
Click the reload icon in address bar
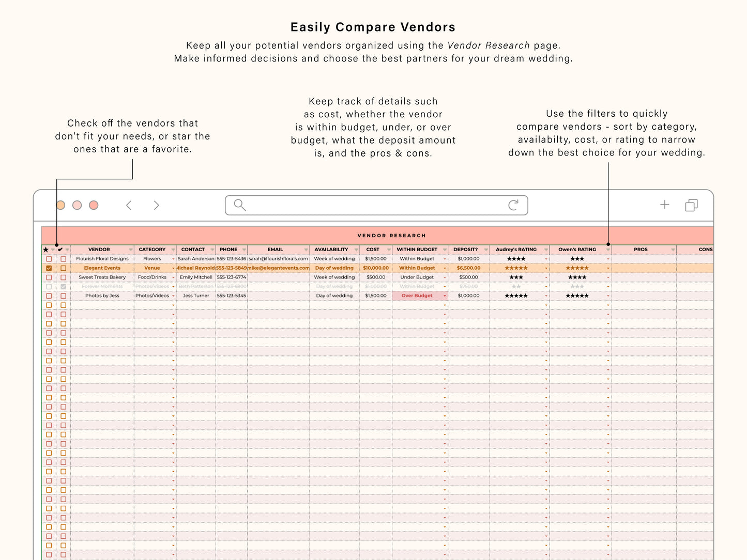pyautogui.click(x=513, y=205)
